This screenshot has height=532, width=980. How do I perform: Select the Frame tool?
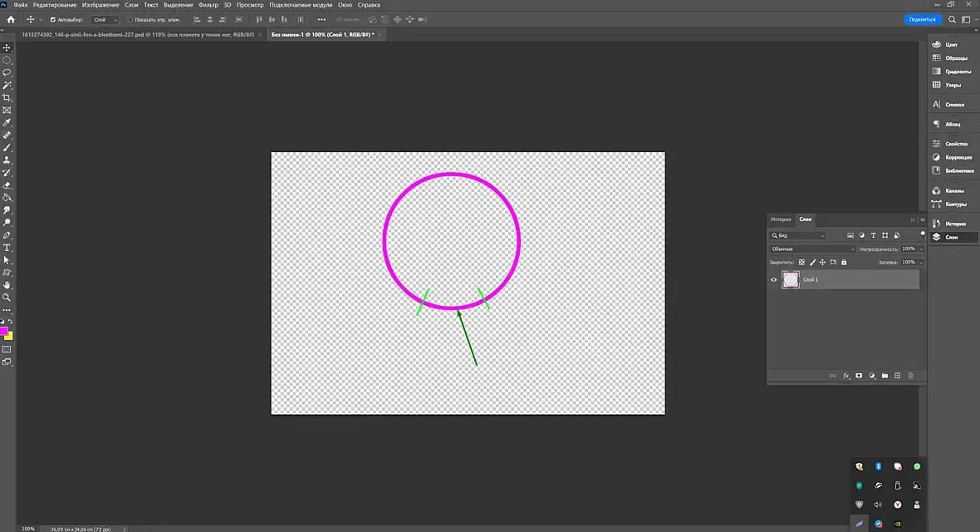[7, 111]
